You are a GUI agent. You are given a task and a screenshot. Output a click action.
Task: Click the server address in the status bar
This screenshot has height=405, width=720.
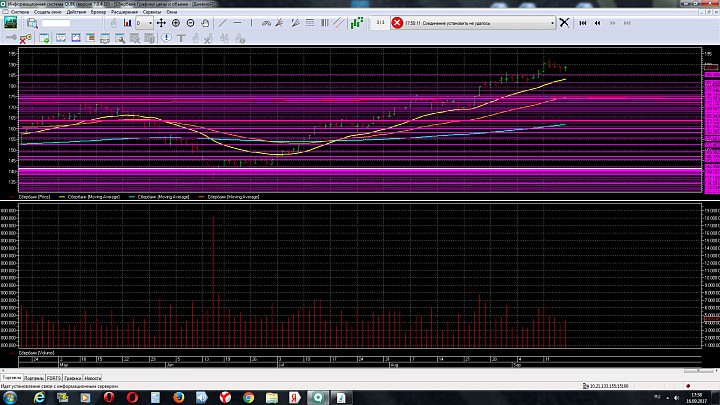(609, 386)
